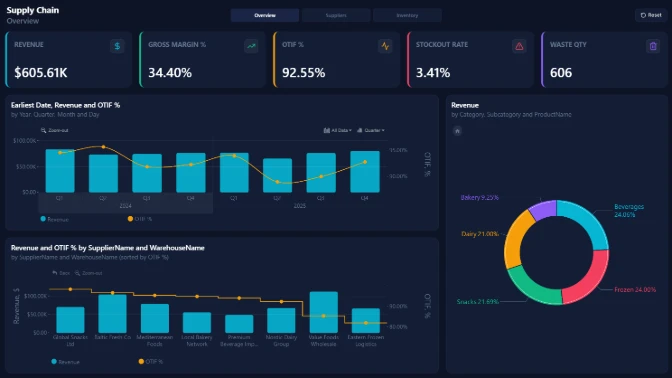Click the 606 waste quantity value
The width and height of the screenshot is (672, 378).
coord(561,72)
